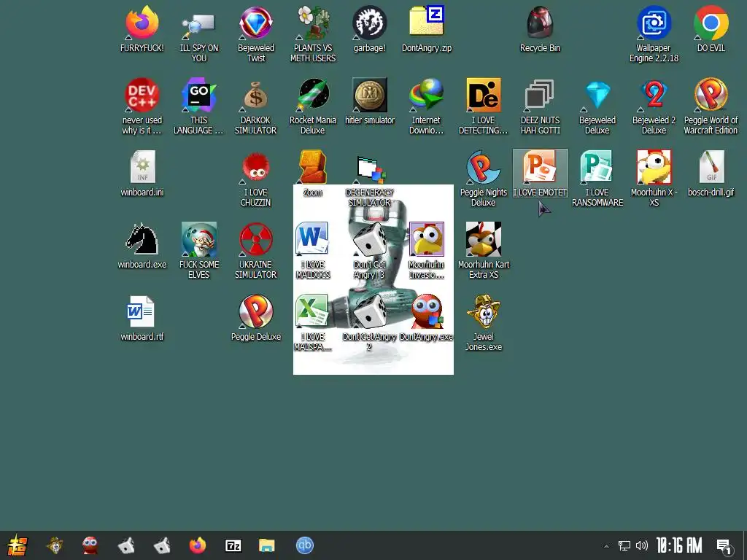The image size is (747, 560).
Task: Launch Peggle Nights Deluxe
Action: [483, 179]
